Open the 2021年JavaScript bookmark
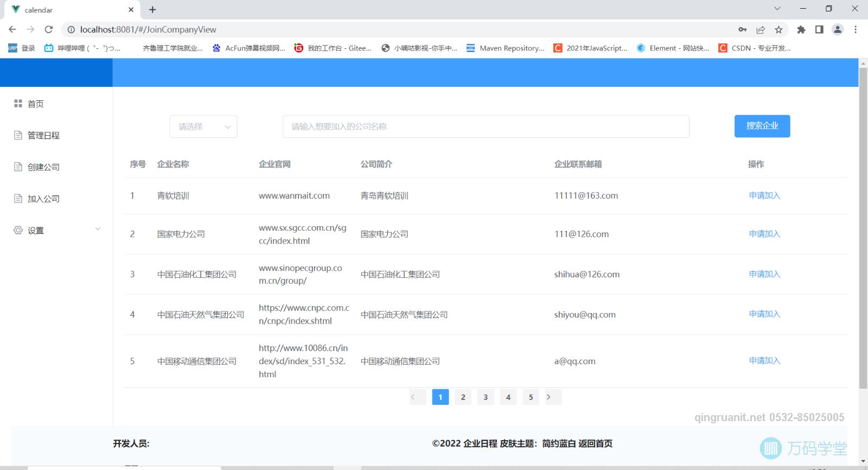 (x=590, y=48)
